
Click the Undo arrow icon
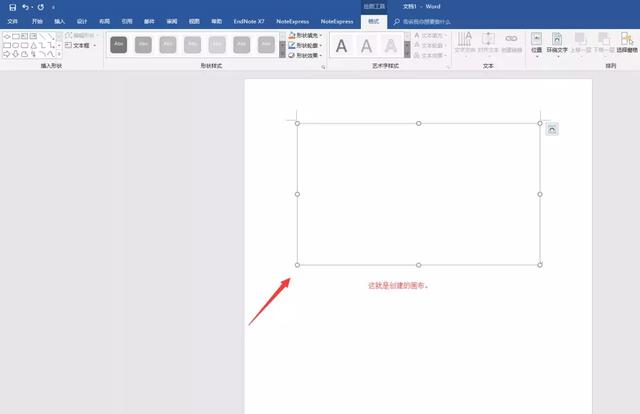click(25, 7)
